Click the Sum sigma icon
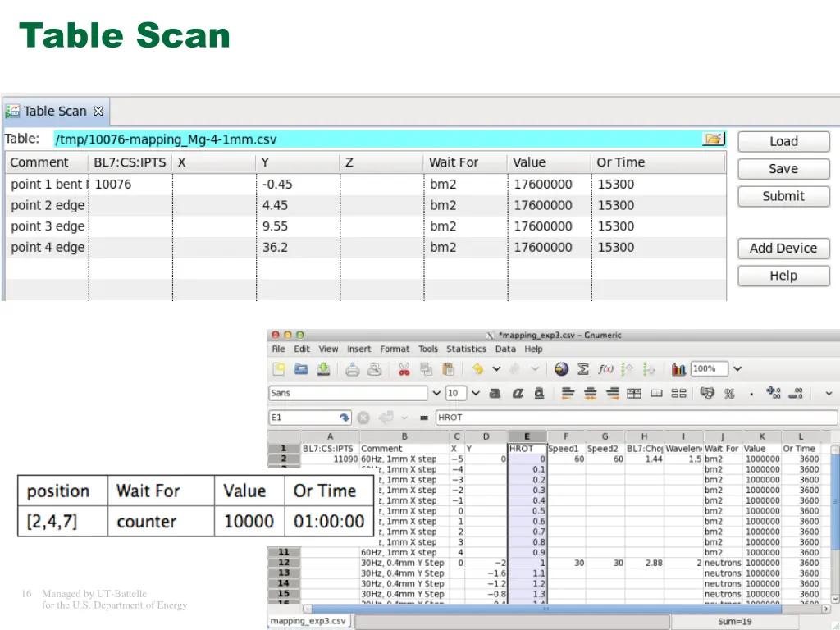Image resolution: width=840 pixels, height=630 pixels. coord(583,369)
